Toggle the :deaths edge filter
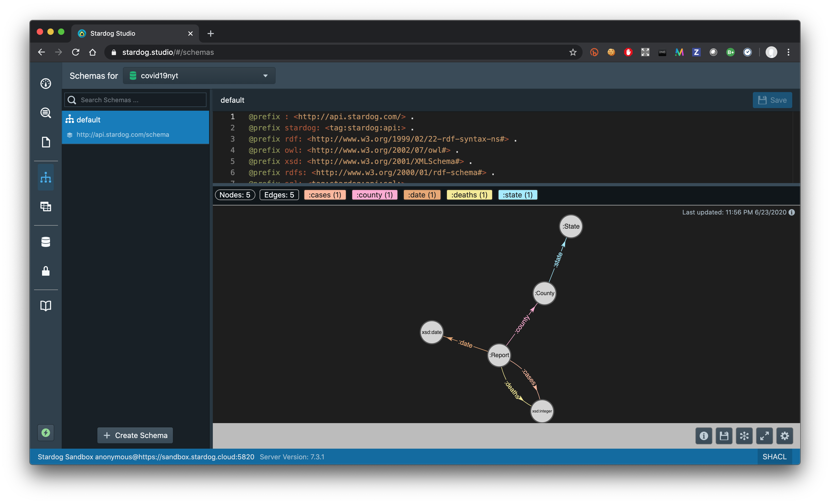 [x=469, y=195]
